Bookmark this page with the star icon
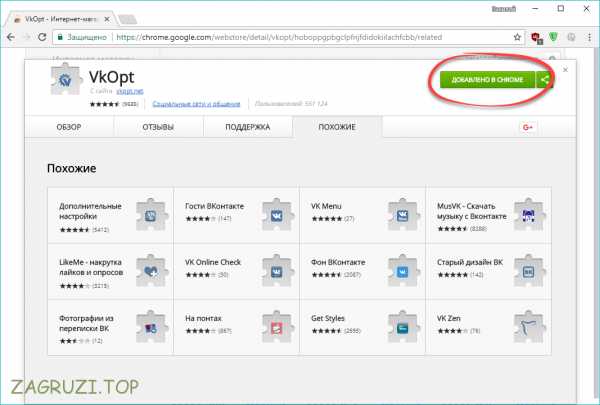Viewport: 600px width, 405px height. coord(517,37)
